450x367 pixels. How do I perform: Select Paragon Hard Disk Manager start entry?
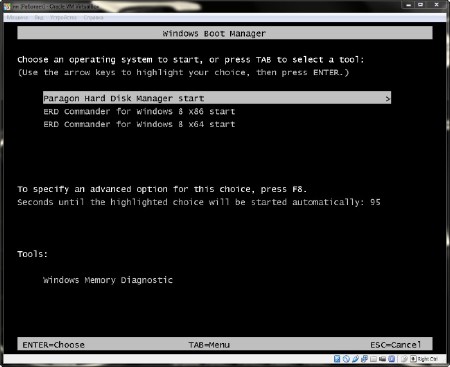(x=217, y=98)
